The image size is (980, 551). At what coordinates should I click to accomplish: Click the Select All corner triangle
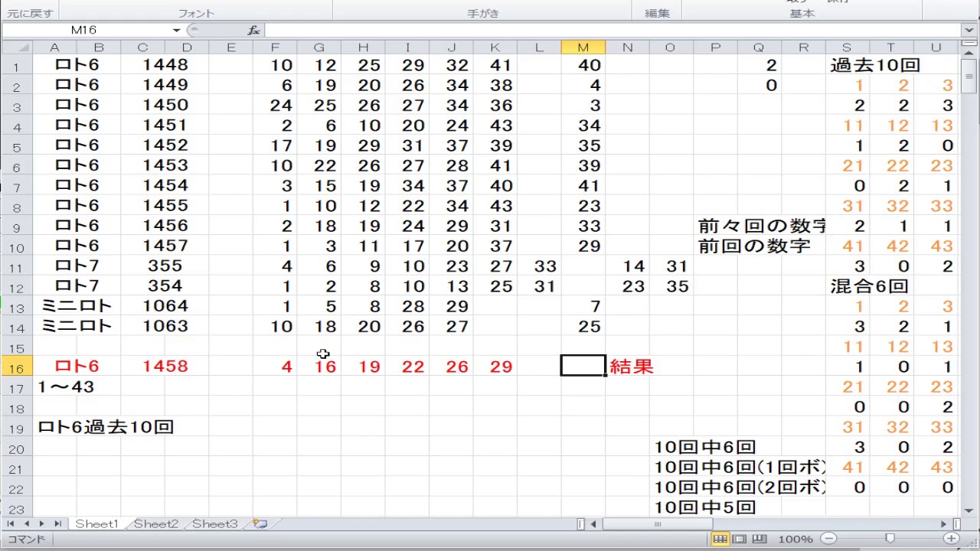15,47
